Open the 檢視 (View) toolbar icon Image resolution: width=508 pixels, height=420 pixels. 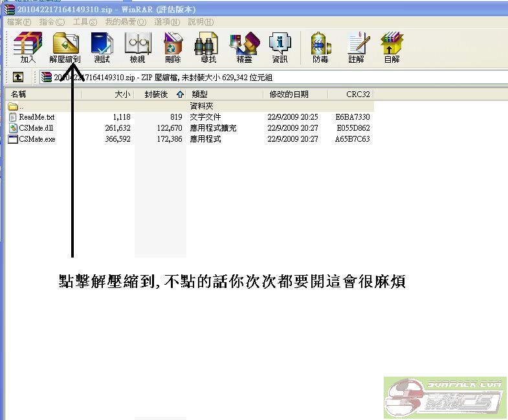click(137, 47)
